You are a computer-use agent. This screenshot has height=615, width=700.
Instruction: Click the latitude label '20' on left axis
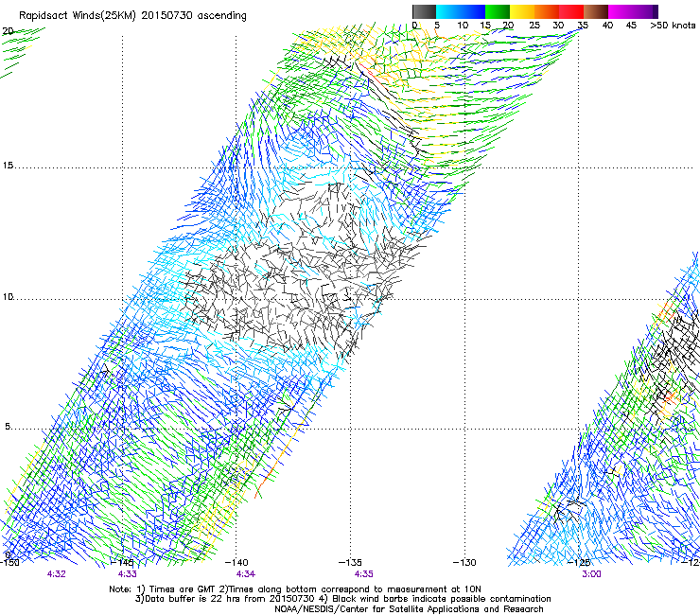coord(8,31)
